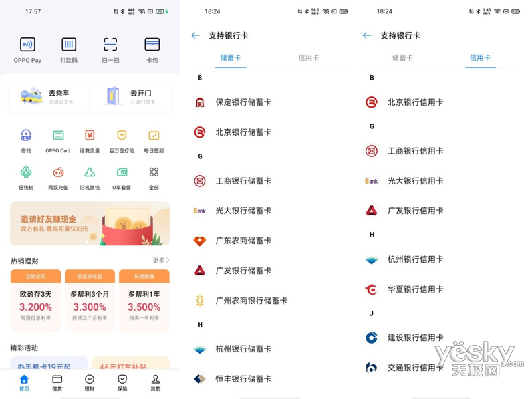The image size is (532, 399).
Task: Choose 工商银行储蓄卡
Action: tap(269, 181)
